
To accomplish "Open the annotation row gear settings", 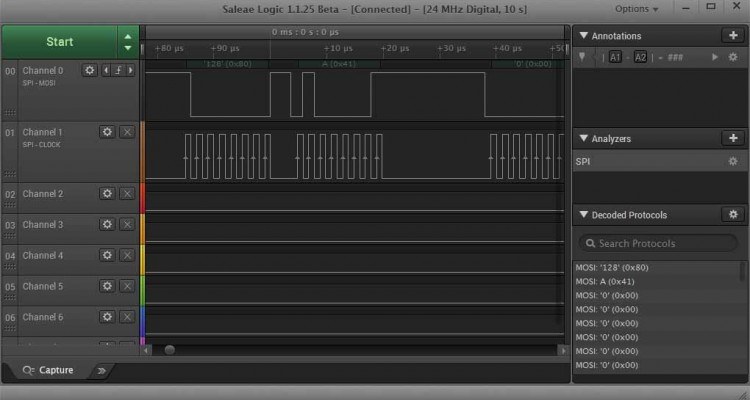I will 732,57.
